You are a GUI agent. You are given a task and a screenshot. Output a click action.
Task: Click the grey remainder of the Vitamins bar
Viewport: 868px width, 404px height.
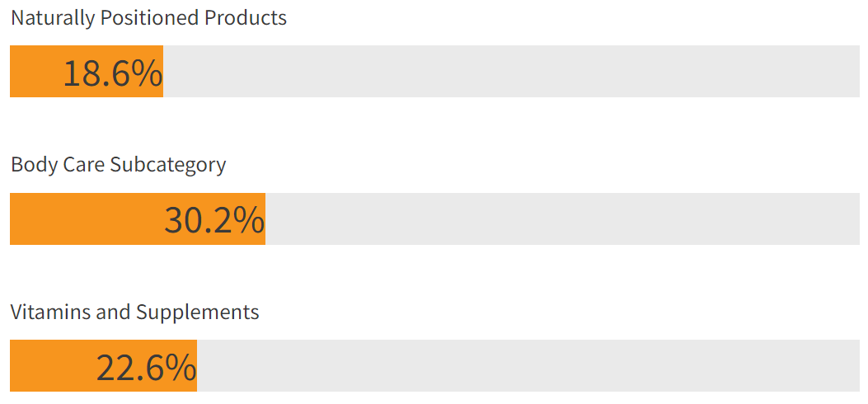(x=528, y=366)
